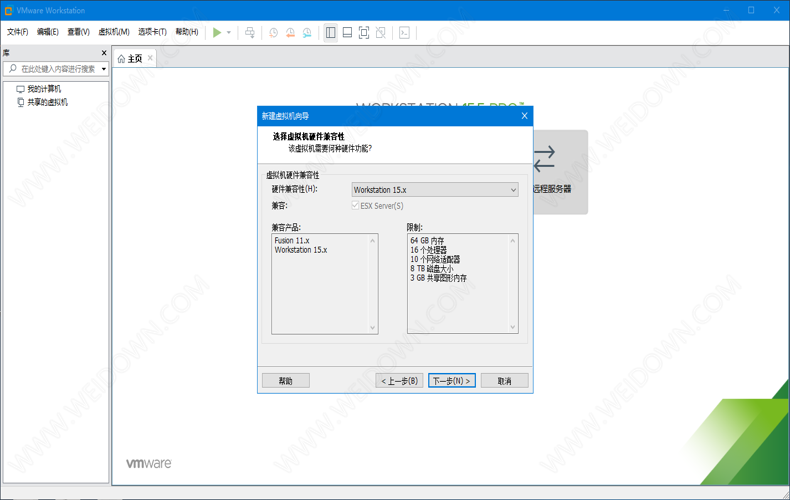790x500 pixels.
Task: Select Fusion 11.x in compatible products
Action: click(292, 241)
